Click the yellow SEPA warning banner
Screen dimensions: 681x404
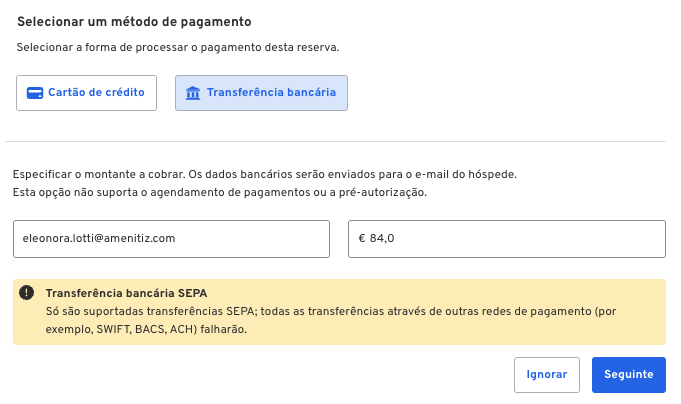click(x=339, y=312)
